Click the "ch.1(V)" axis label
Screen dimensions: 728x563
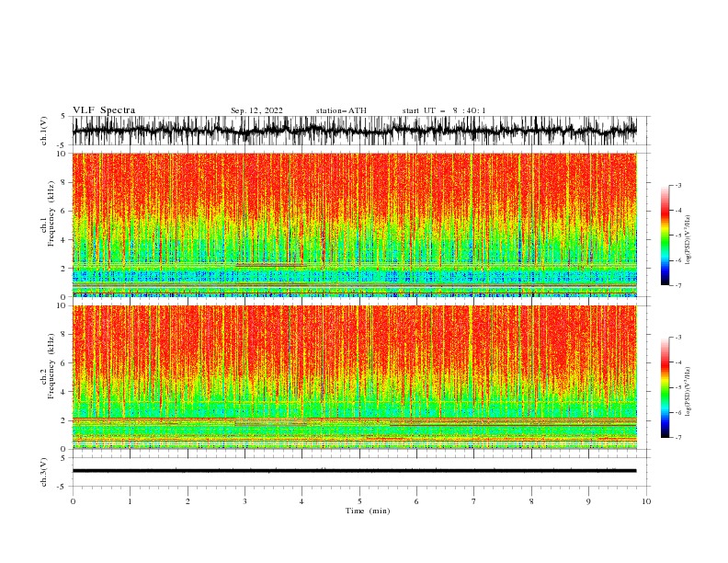coord(44,131)
